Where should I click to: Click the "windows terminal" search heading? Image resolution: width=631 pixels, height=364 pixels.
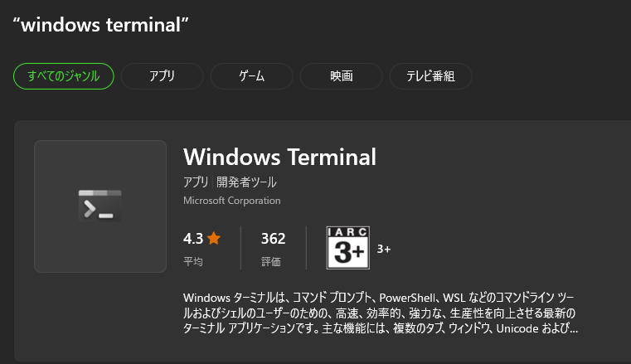[100, 25]
